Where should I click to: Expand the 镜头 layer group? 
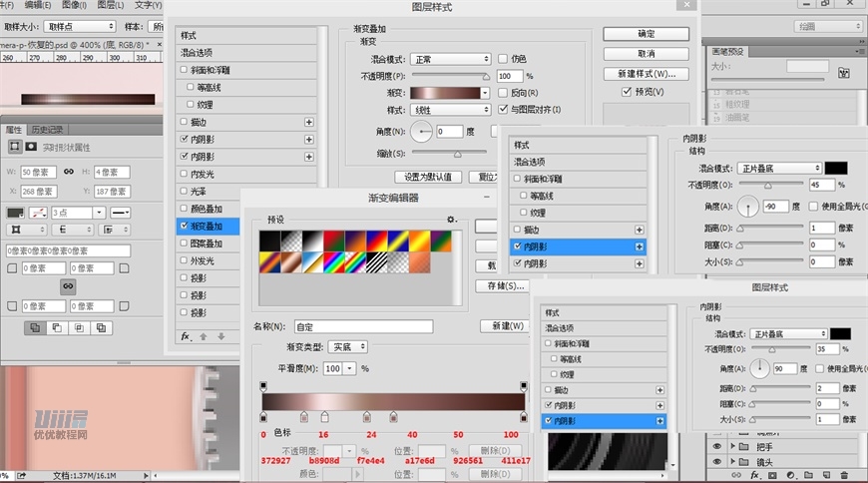coord(732,461)
